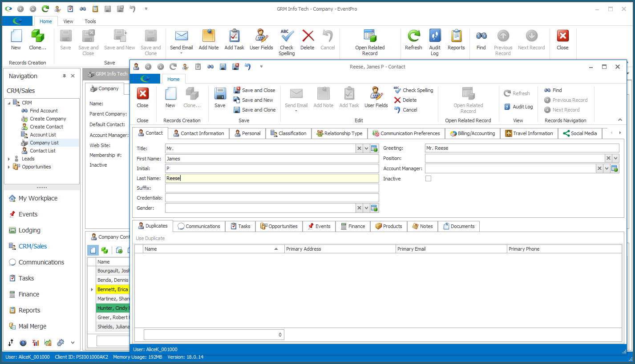Open User Fields in main ribbon
The height and width of the screenshot is (364, 635).
coord(261,40)
